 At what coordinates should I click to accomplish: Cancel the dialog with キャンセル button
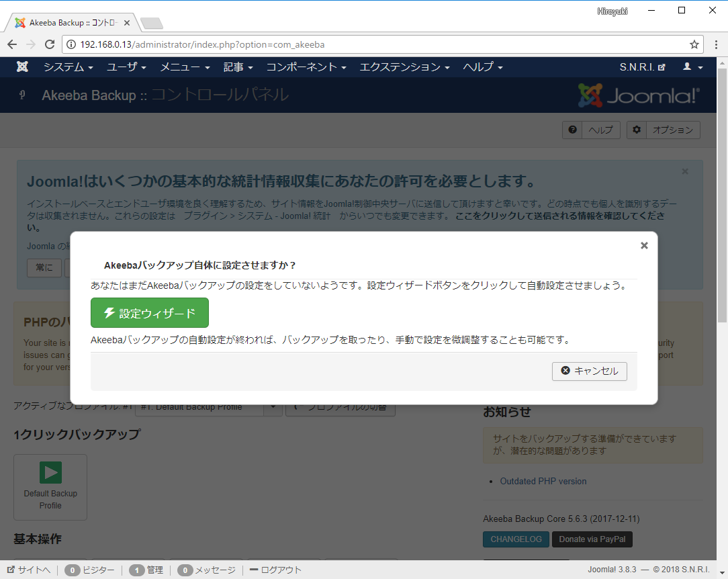click(x=589, y=371)
